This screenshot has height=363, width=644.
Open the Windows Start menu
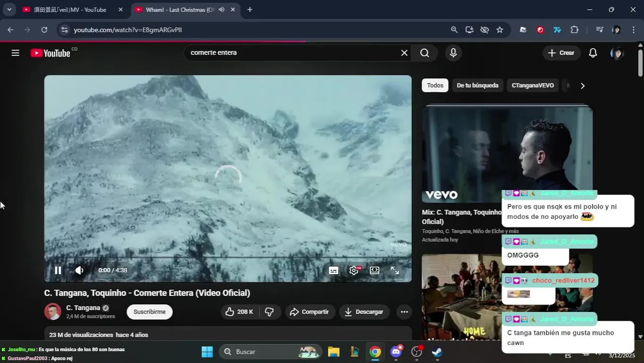207,352
